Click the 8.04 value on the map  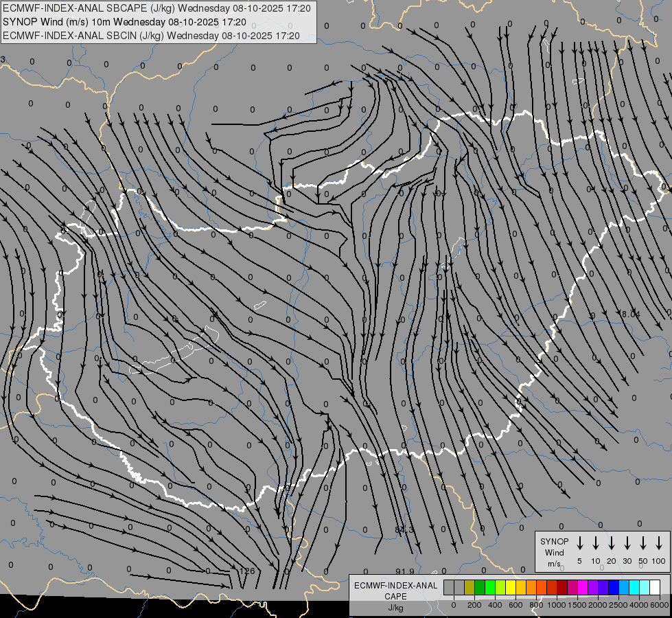[x=631, y=314]
